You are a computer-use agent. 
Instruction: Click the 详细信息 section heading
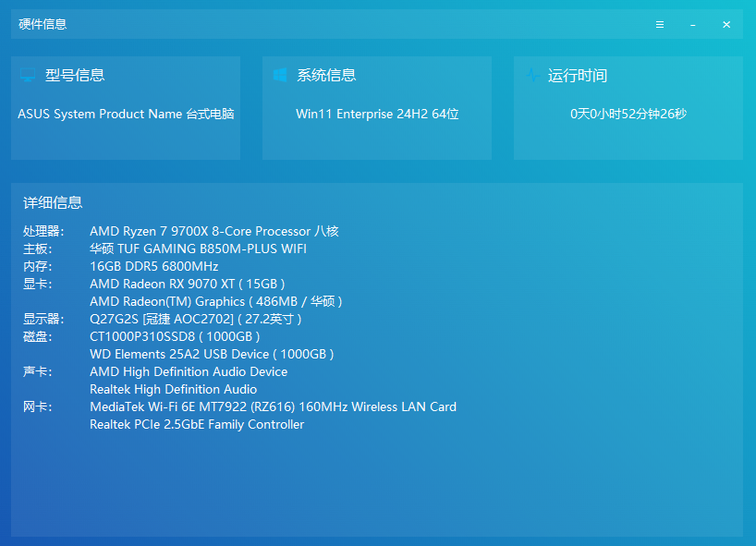coord(53,202)
